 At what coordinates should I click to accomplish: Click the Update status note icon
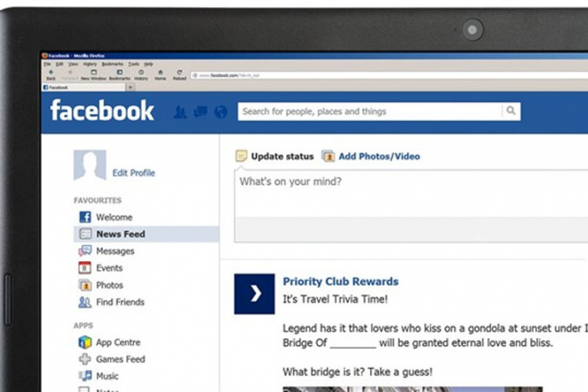coord(241,155)
